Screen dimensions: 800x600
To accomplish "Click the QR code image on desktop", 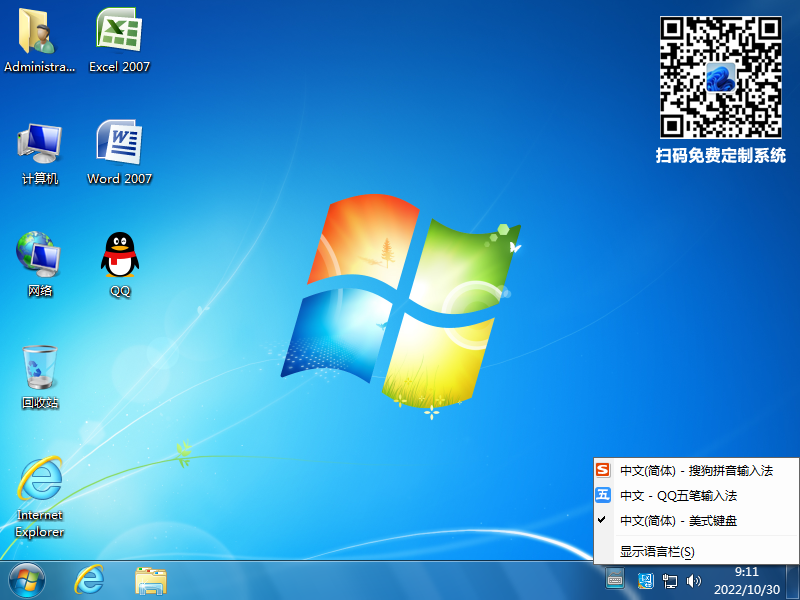I will click(720, 76).
